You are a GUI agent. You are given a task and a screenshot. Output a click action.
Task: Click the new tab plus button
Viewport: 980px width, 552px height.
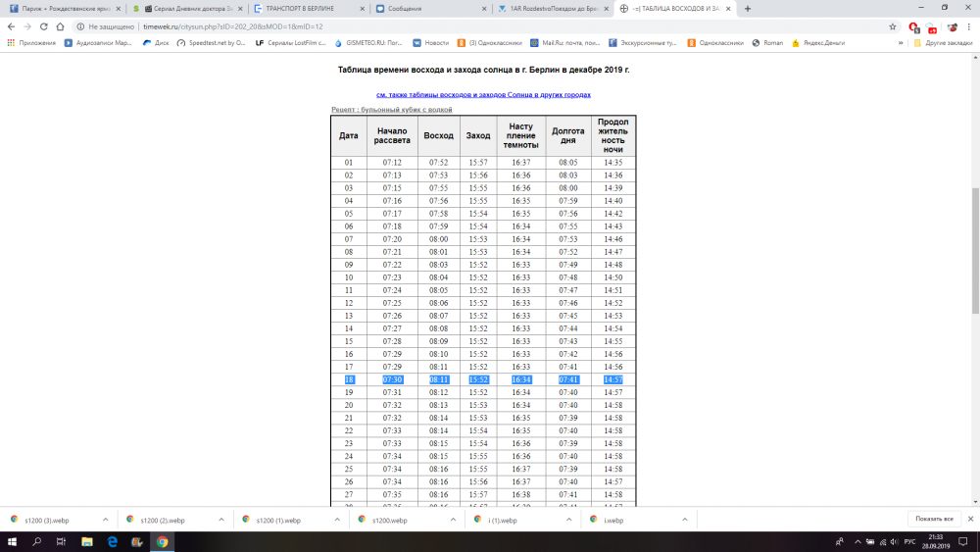click(748, 8)
